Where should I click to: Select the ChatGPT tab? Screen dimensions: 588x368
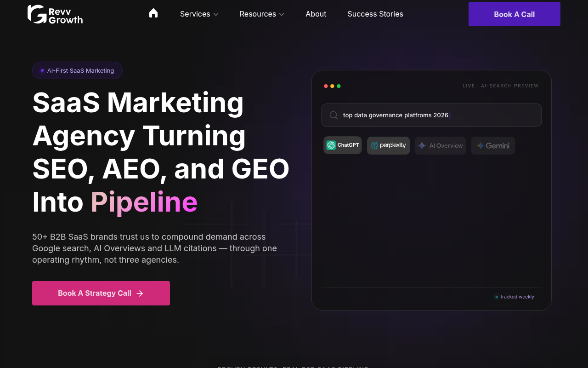pyautogui.click(x=343, y=145)
